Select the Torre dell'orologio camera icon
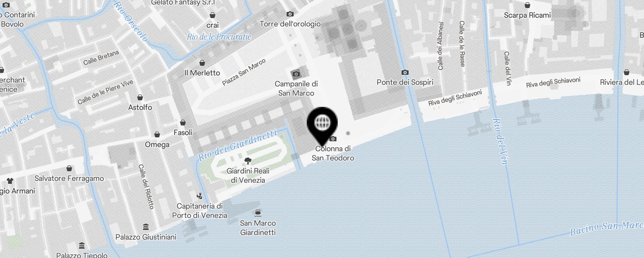This screenshot has width=644, height=258. tap(290, 14)
